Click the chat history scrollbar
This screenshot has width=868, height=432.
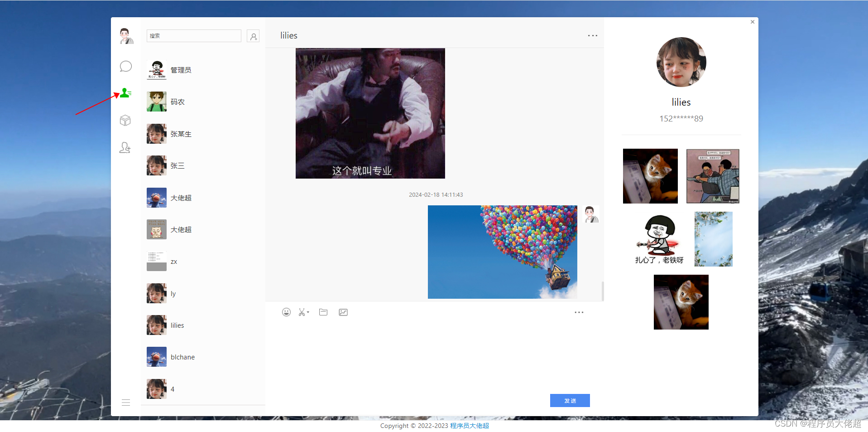click(602, 291)
